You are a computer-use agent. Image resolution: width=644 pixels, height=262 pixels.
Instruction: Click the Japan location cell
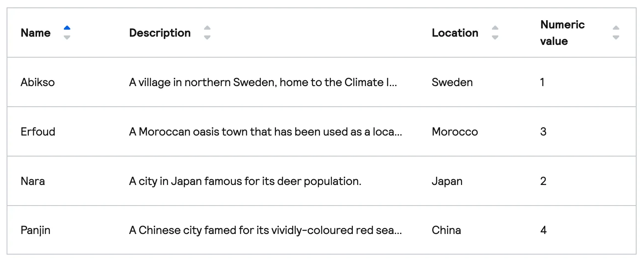click(447, 181)
